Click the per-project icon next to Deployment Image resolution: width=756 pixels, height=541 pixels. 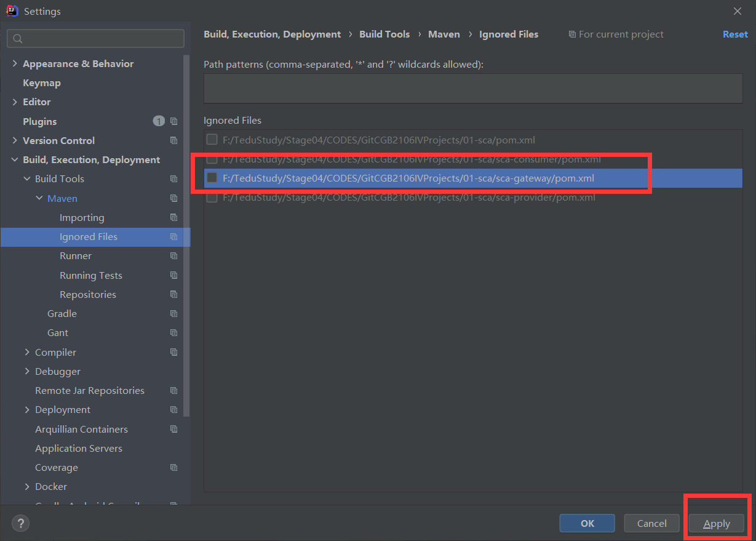(x=173, y=409)
